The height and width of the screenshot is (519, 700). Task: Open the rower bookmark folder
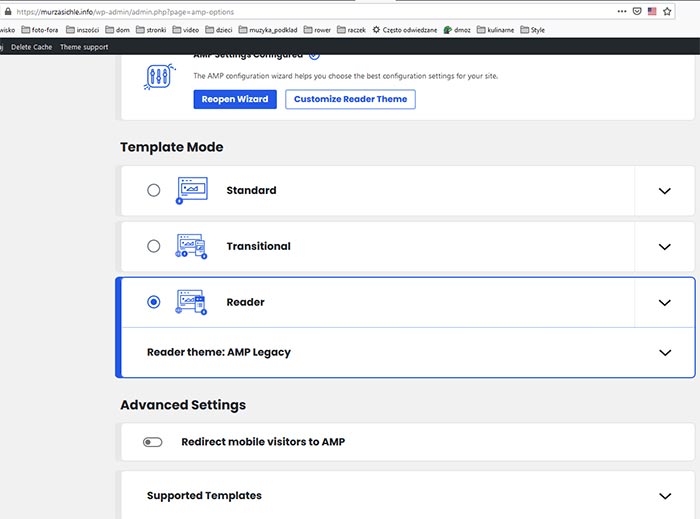click(x=317, y=30)
